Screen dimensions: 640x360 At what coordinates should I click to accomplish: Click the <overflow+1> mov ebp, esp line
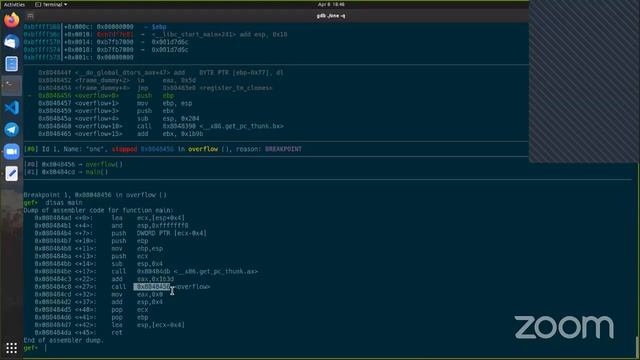click(x=115, y=104)
